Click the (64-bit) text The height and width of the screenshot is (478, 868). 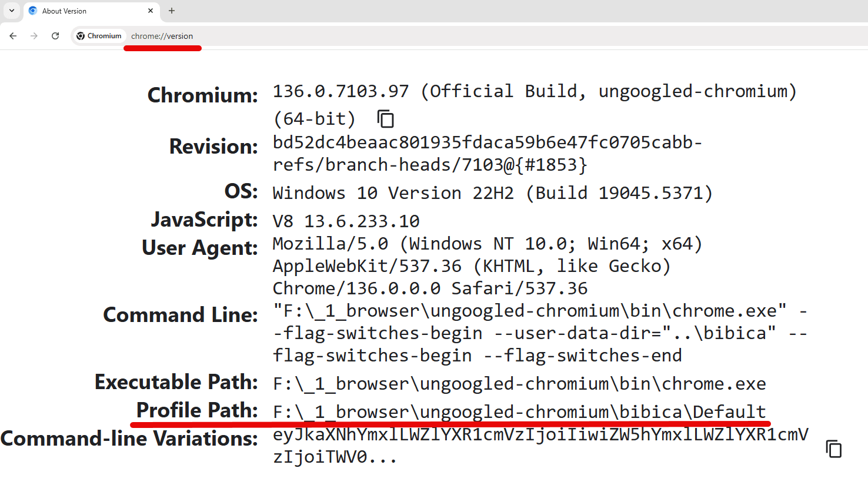(315, 119)
